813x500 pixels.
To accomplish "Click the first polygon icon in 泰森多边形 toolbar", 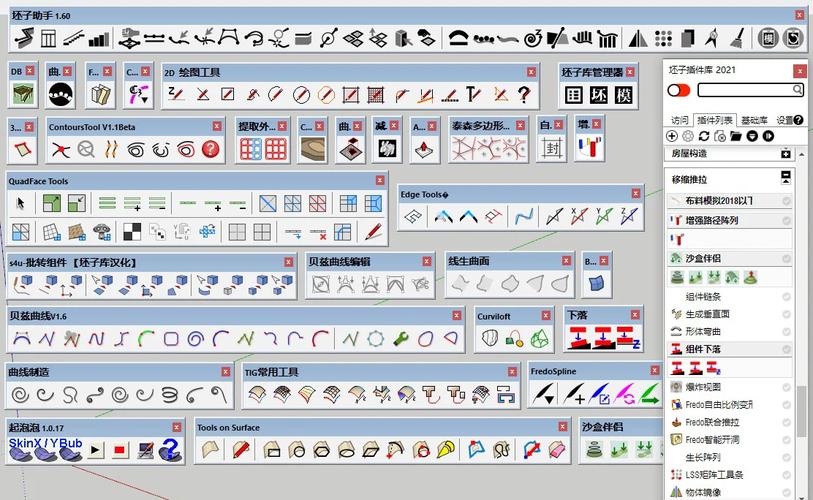I will (464, 149).
